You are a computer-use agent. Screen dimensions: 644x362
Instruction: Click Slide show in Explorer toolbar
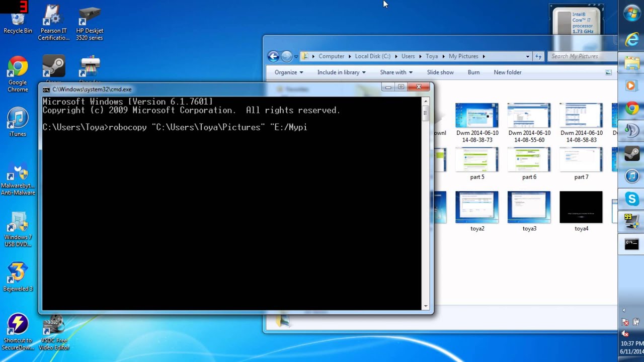coord(440,72)
